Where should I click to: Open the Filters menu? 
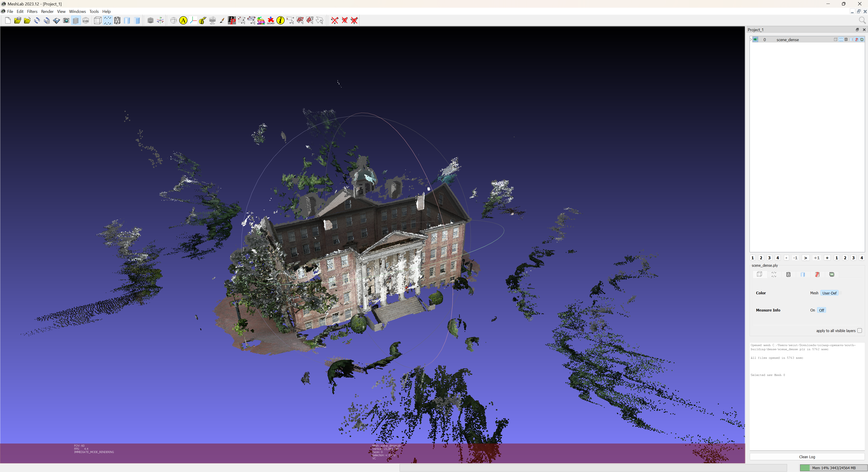[x=32, y=12]
